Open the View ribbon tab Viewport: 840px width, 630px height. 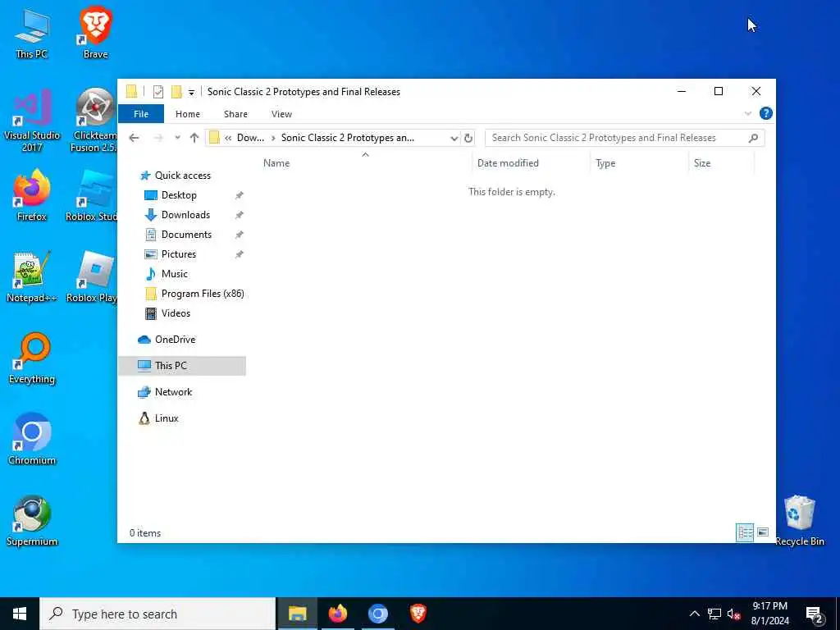[281, 114]
